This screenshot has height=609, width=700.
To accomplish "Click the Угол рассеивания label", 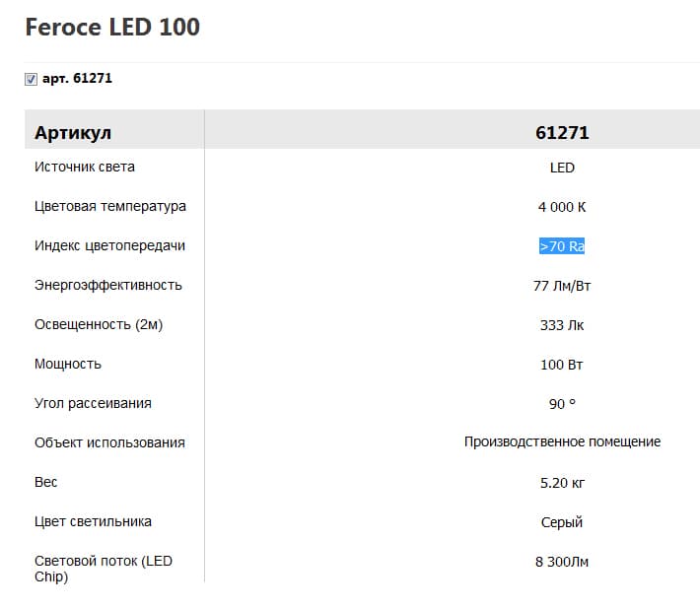I will point(93,403).
